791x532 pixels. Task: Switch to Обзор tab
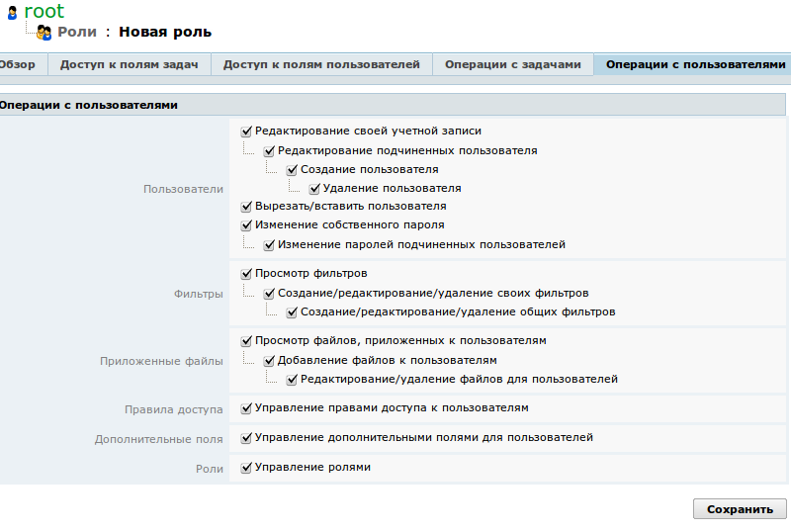point(17,64)
